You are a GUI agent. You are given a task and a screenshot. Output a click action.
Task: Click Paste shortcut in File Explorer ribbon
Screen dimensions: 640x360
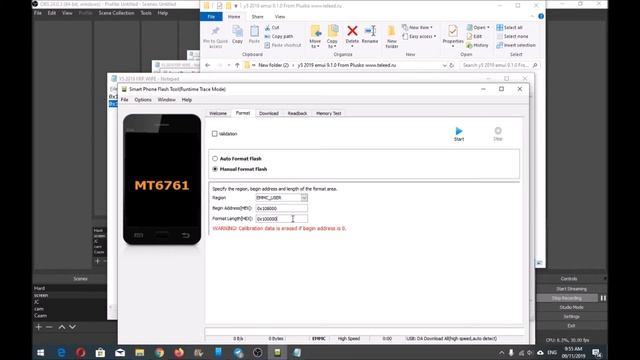click(x=282, y=45)
